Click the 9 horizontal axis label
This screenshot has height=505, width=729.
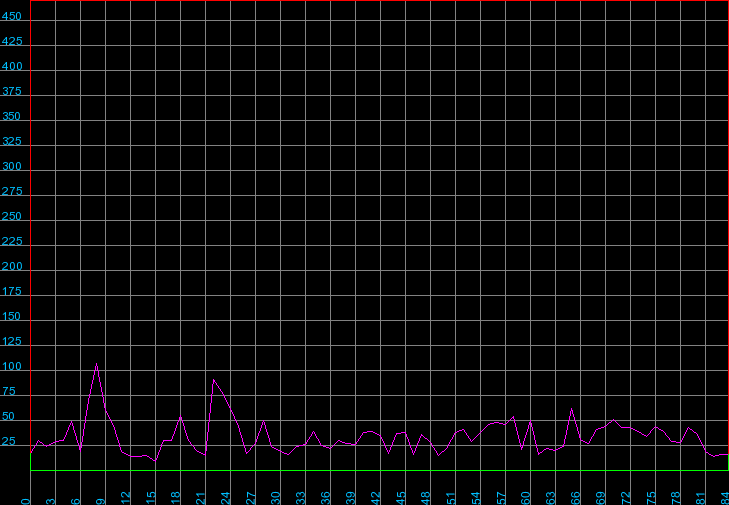[101, 500]
